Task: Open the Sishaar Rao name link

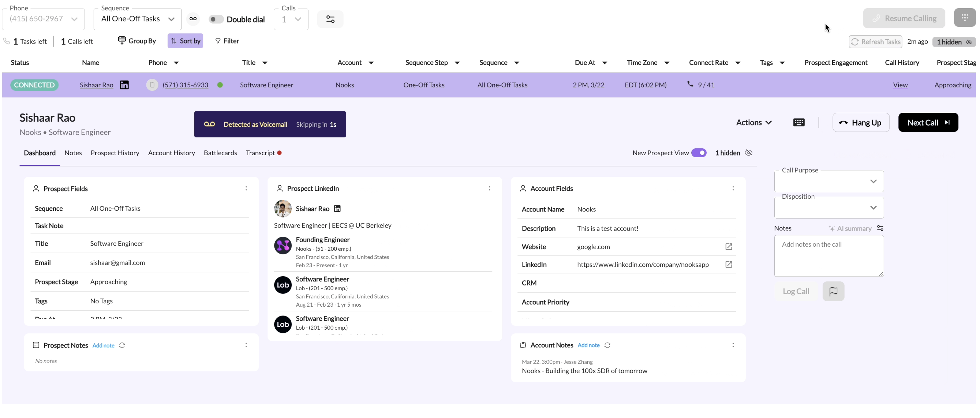Action: click(97, 85)
